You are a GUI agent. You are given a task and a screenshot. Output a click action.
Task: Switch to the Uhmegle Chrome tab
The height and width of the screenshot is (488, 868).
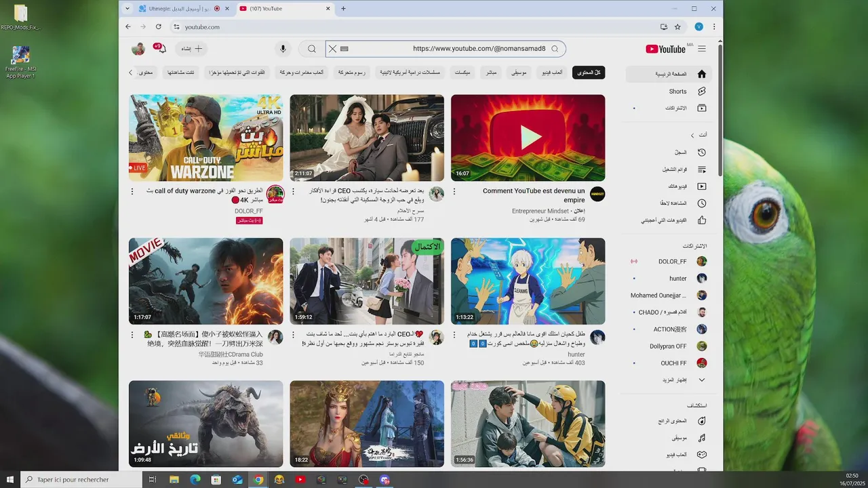176,9
